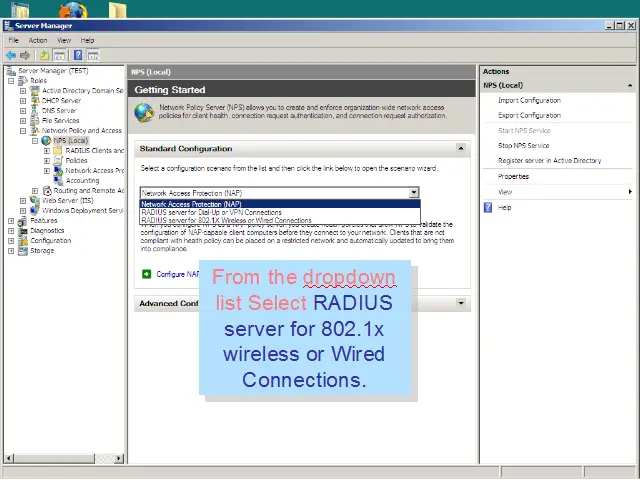The width and height of the screenshot is (640, 480).
Task: Click the green Configure NAP arrow icon
Action: click(x=147, y=274)
